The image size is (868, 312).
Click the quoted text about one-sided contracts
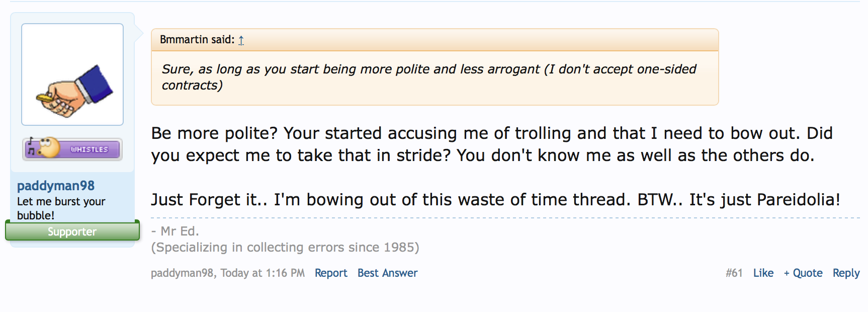click(x=429, y=77)
